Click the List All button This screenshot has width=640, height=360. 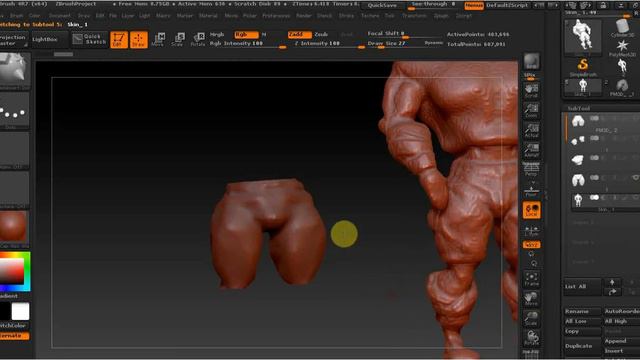pos(583,287)
